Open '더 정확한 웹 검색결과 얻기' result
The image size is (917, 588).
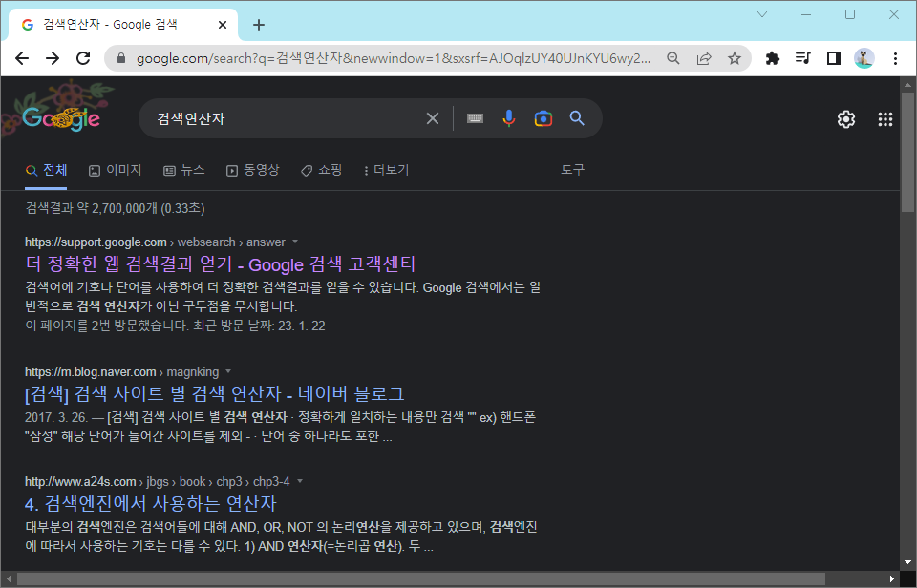click(x=220, y=264)
